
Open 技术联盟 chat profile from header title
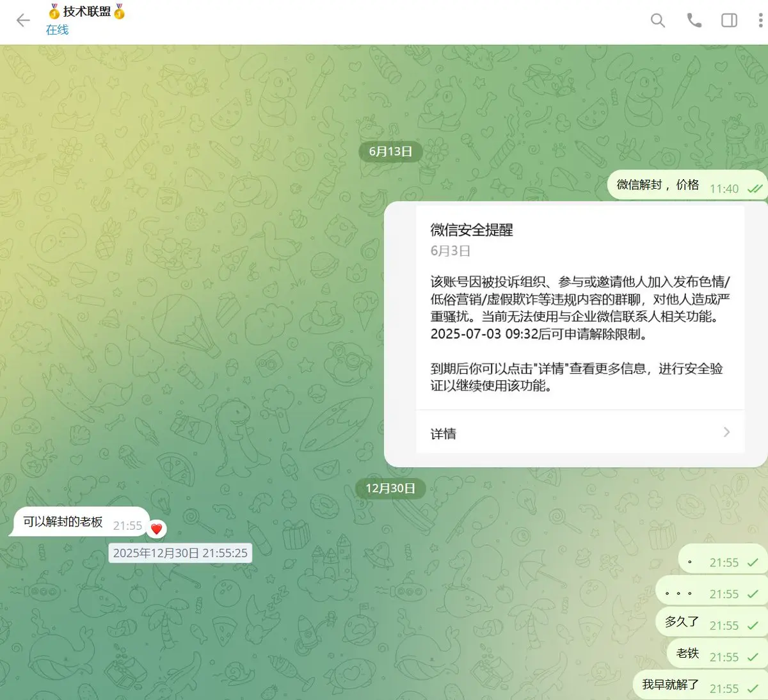point(87,12)
